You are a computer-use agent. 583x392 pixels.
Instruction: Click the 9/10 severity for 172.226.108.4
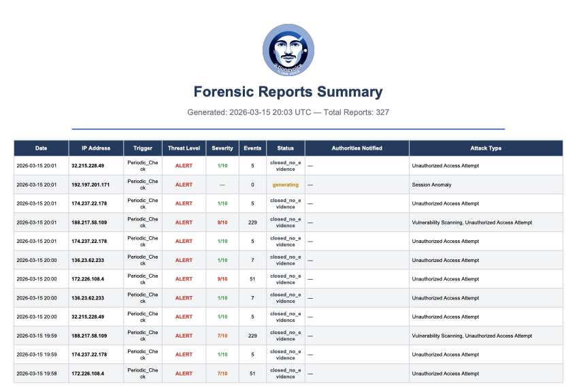click(x=222, y=279)
